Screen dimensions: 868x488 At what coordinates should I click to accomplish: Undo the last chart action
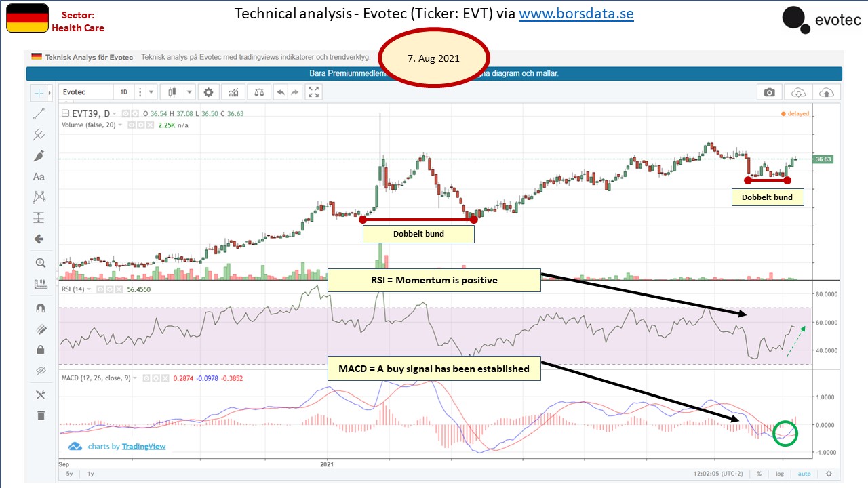280,92
